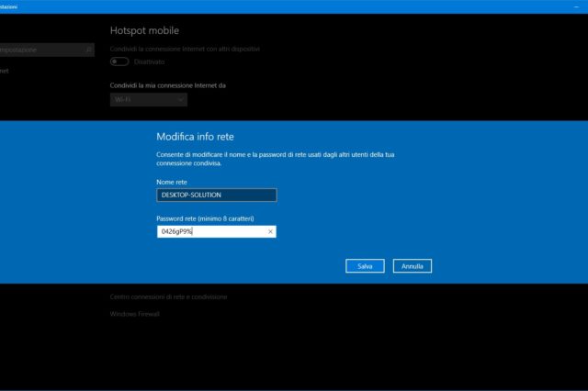Open Centro connessioni di rete e condivisione link
The height and width of the screenshot is (391, 588).
(x=168, y=296)
